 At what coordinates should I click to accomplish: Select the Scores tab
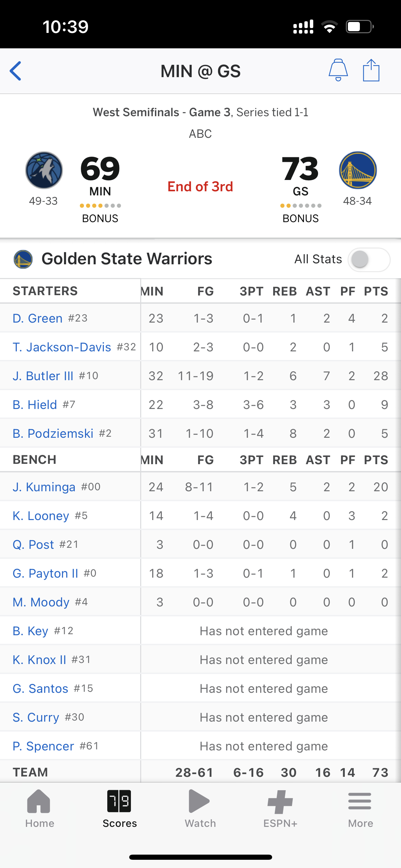119,809
